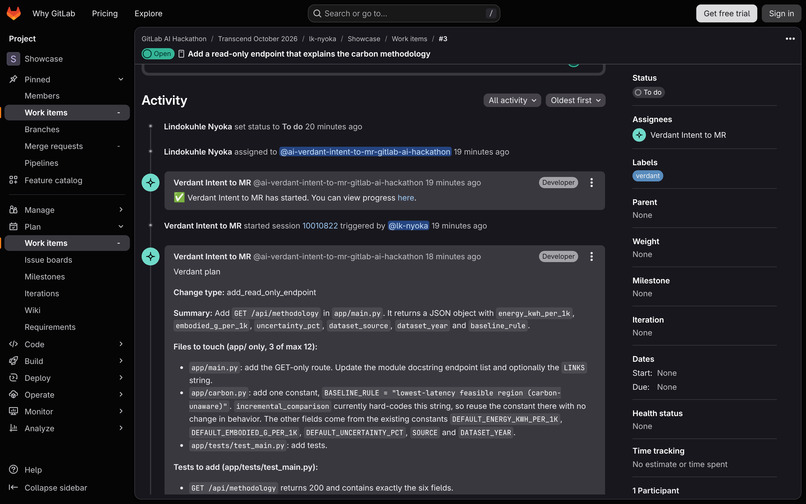Click the assignee Verdant Intent to MR avatar
Viewport: 806px width, 504px height.
(639, 135)
